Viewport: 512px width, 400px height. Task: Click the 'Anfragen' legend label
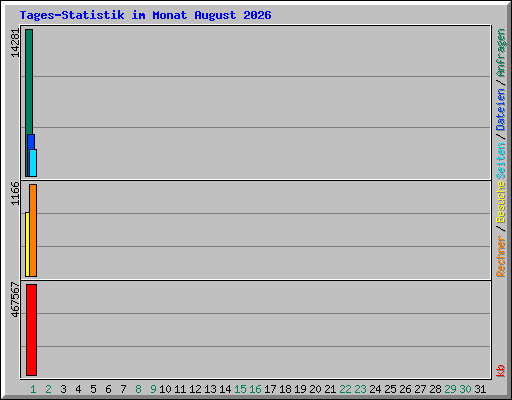[500, 53]
